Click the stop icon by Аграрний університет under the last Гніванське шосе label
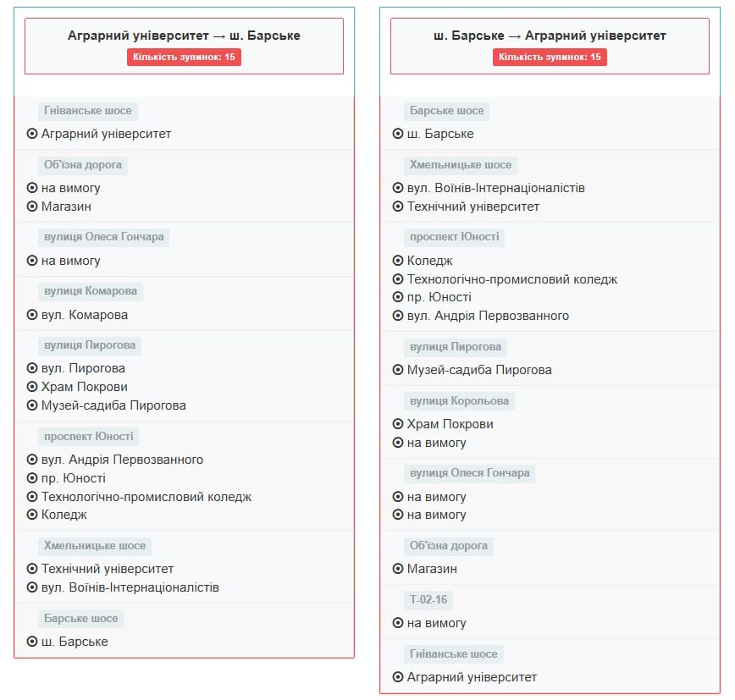 (x=398, y=677)
